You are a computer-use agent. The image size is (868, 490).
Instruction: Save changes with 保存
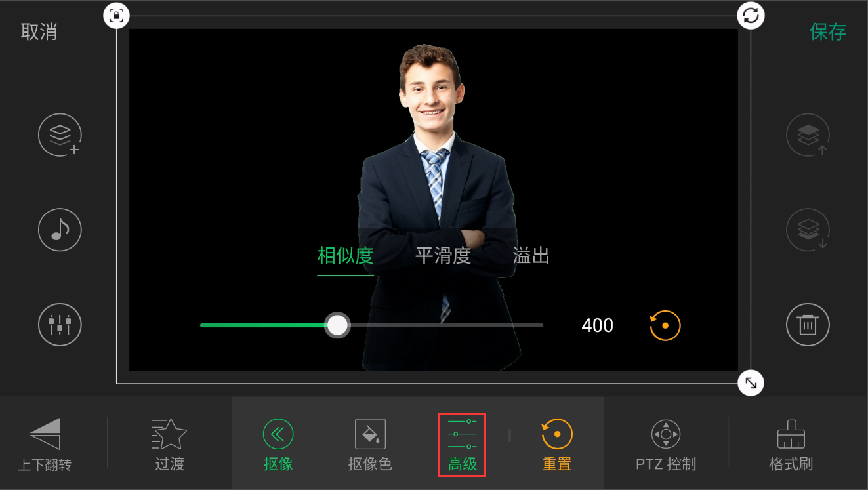(x=828, y=31)
